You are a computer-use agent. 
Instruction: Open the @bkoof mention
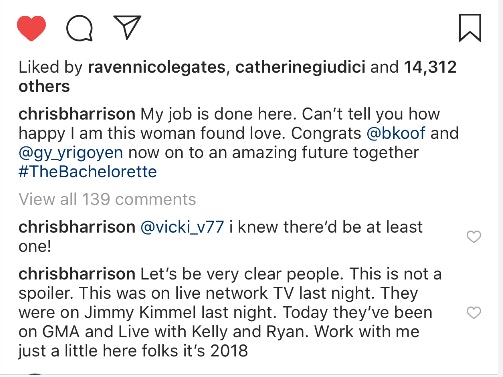(396, 133)
